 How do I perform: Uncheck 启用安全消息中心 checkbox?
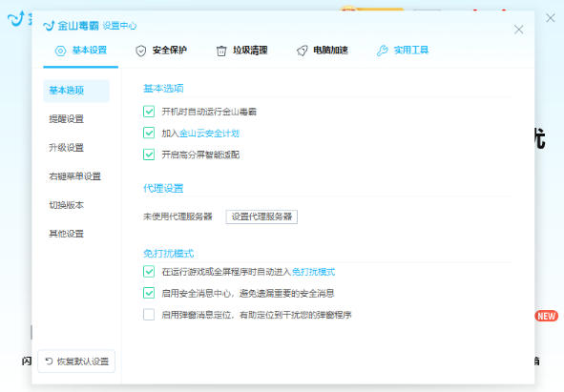coord(149,293)
